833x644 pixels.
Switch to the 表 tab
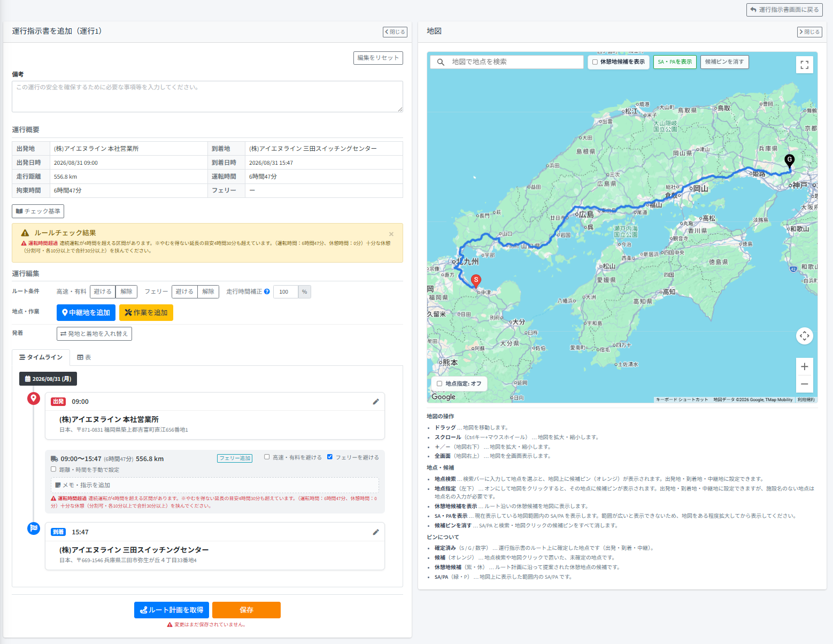(x=84, y=357)
